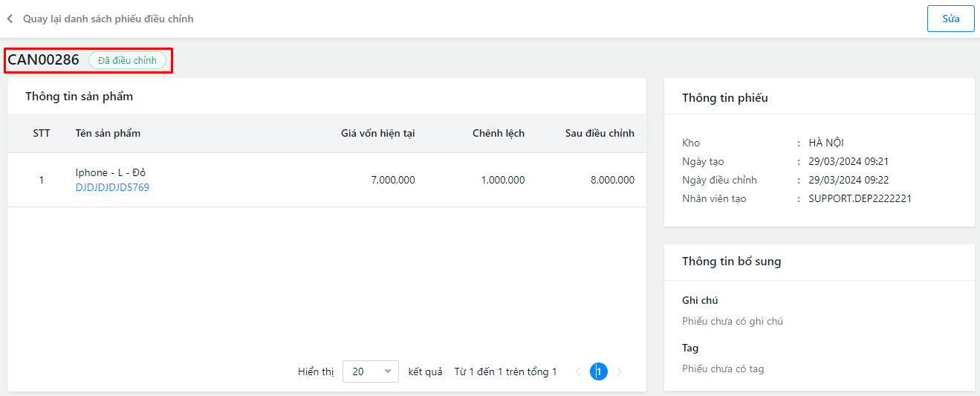Viewport: 980px width, 396px height.
Task: Click the 'Hiển thị' label
Action: (x=316, y=371)
